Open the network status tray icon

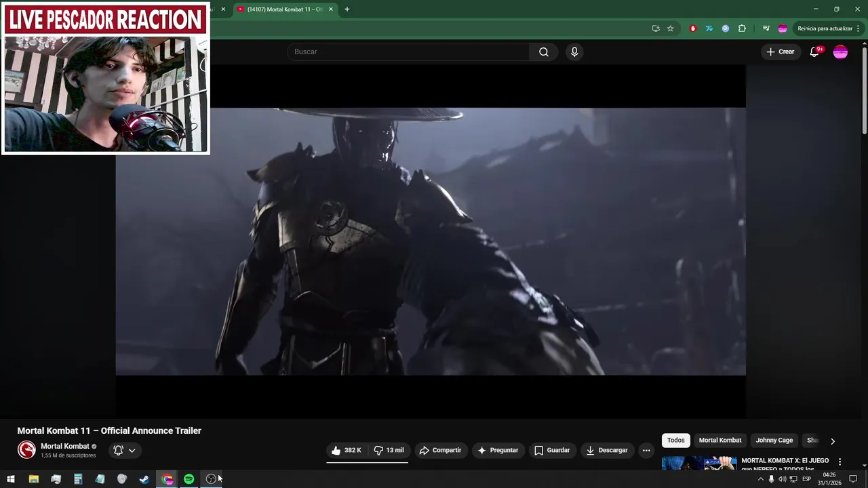(x=793, y=479)
